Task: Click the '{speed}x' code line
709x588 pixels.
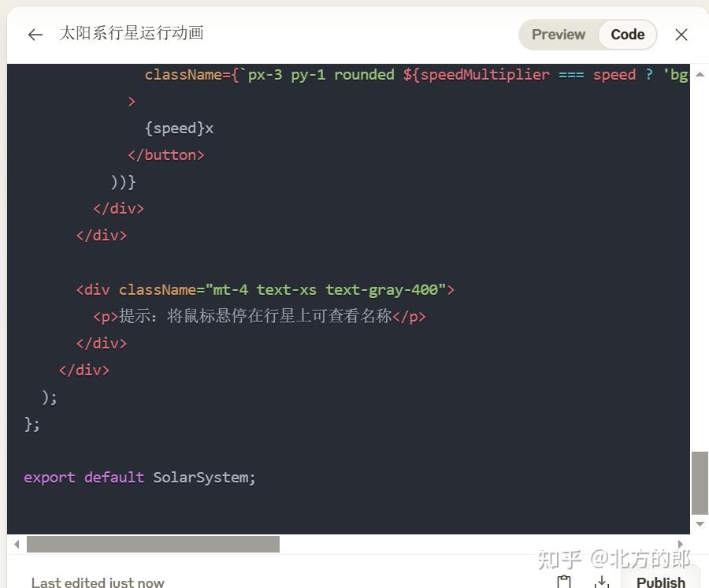Action: (179, 128)
